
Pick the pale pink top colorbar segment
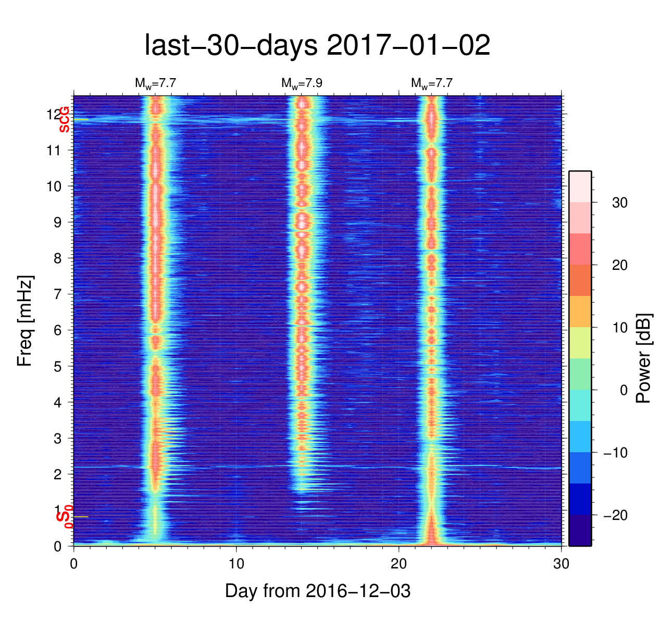580,186
